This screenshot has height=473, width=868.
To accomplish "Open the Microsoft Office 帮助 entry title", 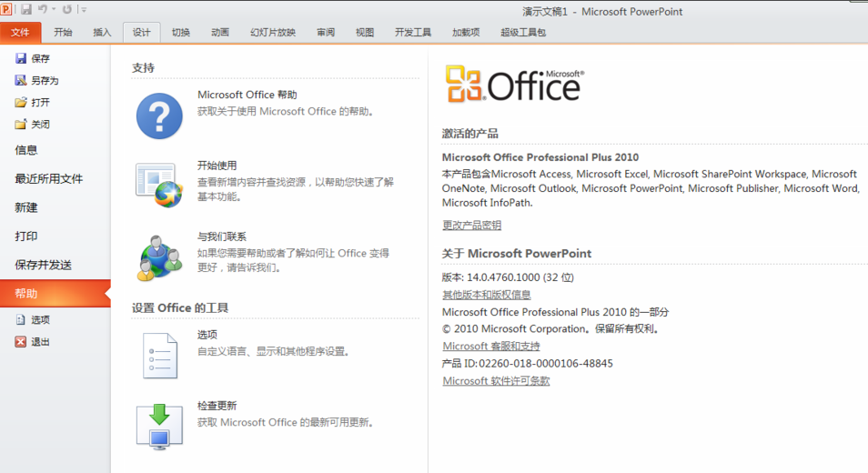I will [247, 95].
